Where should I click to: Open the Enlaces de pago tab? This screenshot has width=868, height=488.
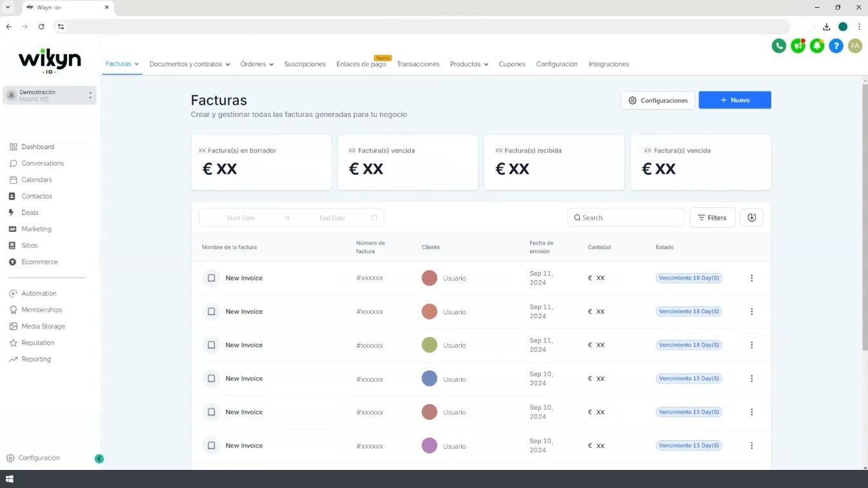(361, 64)
